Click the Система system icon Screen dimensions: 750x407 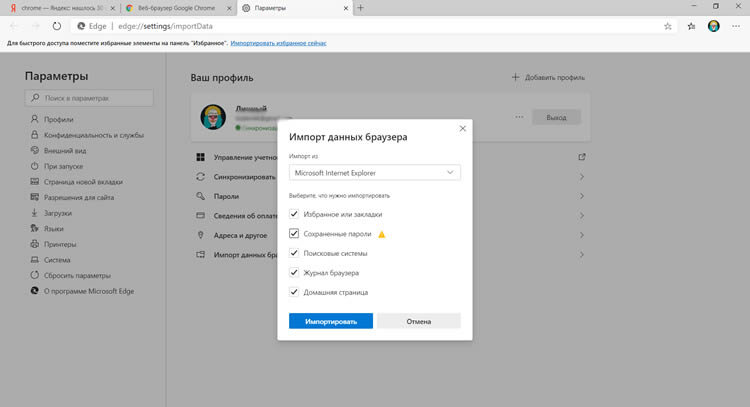[x=34, y=260]
